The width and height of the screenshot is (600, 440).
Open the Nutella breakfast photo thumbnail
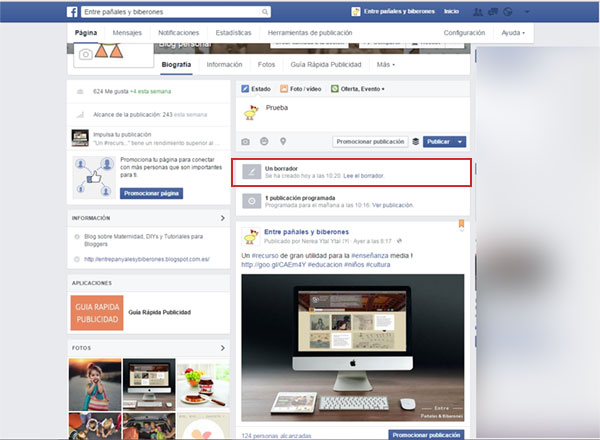tap(203, 385)
